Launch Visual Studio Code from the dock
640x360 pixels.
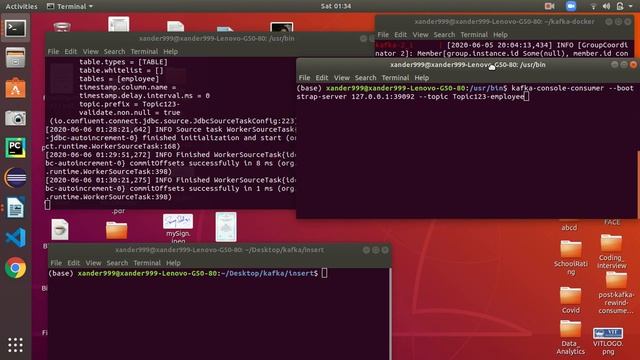tap(16, 238)
